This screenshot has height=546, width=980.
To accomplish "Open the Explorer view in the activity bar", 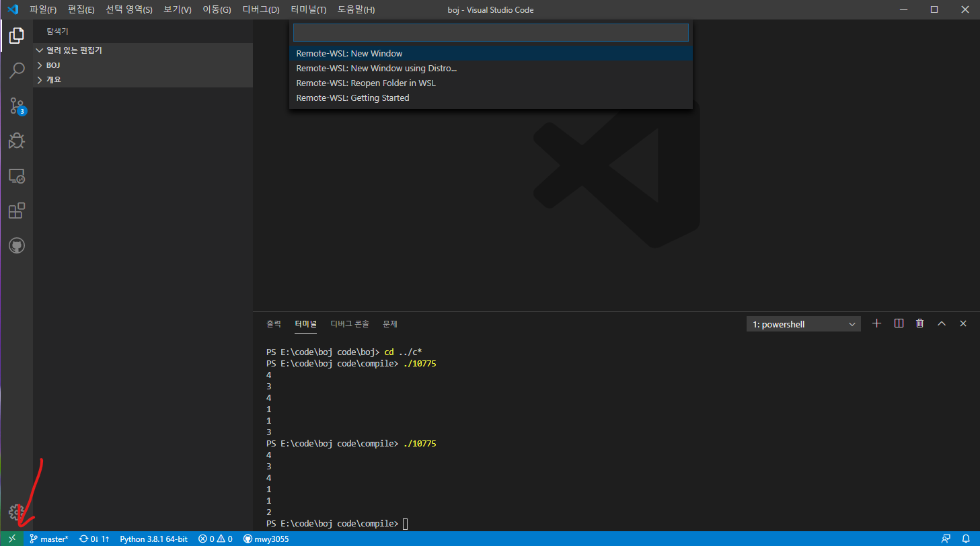I will [17, 35].
